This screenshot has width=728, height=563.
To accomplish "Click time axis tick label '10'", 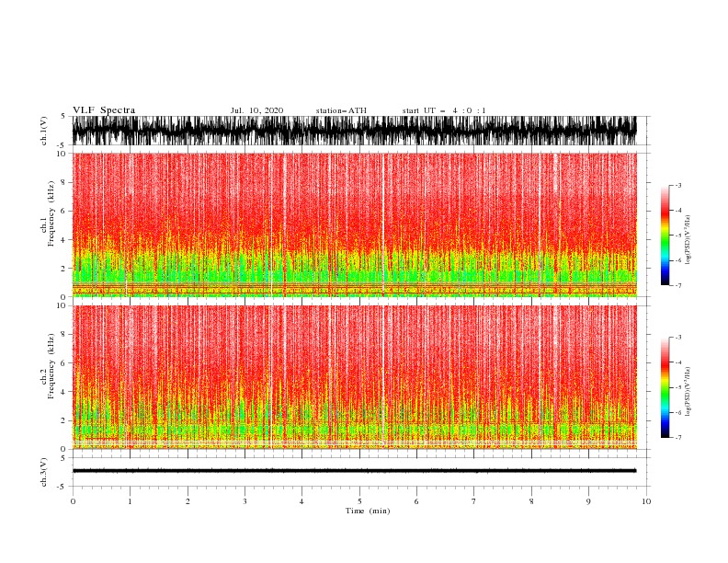I will coord(646,501).
